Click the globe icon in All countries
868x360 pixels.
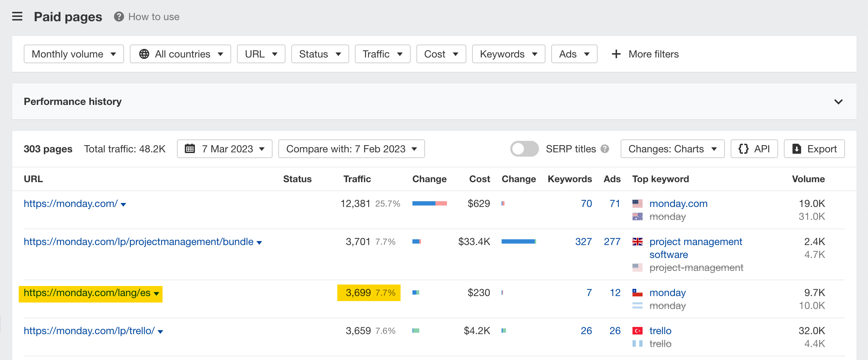144,54
